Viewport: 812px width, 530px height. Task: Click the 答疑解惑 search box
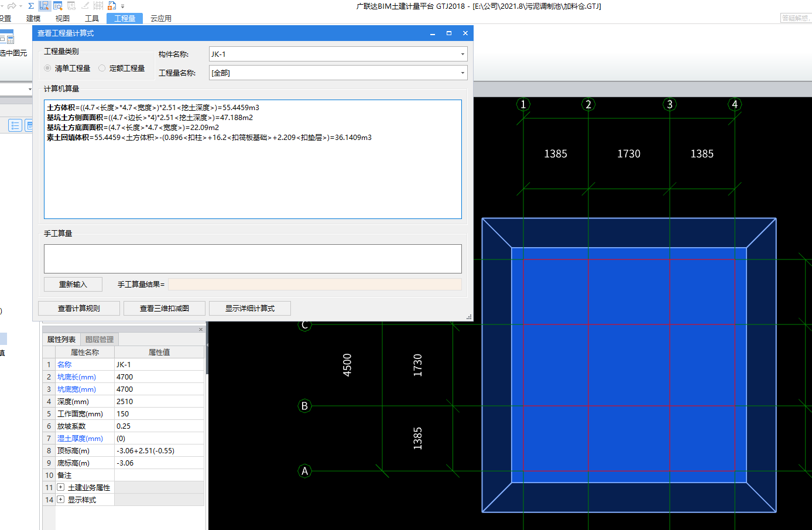click(796, 18)
